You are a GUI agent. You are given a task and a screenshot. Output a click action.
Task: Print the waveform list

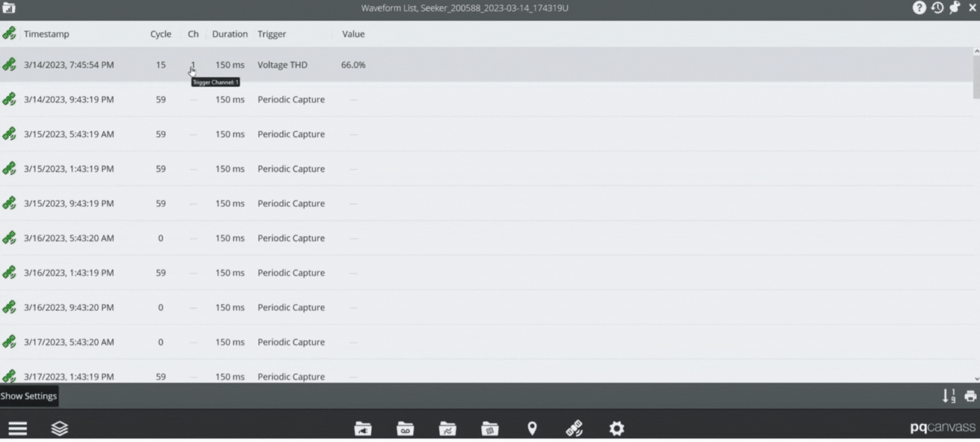(970, 396)
